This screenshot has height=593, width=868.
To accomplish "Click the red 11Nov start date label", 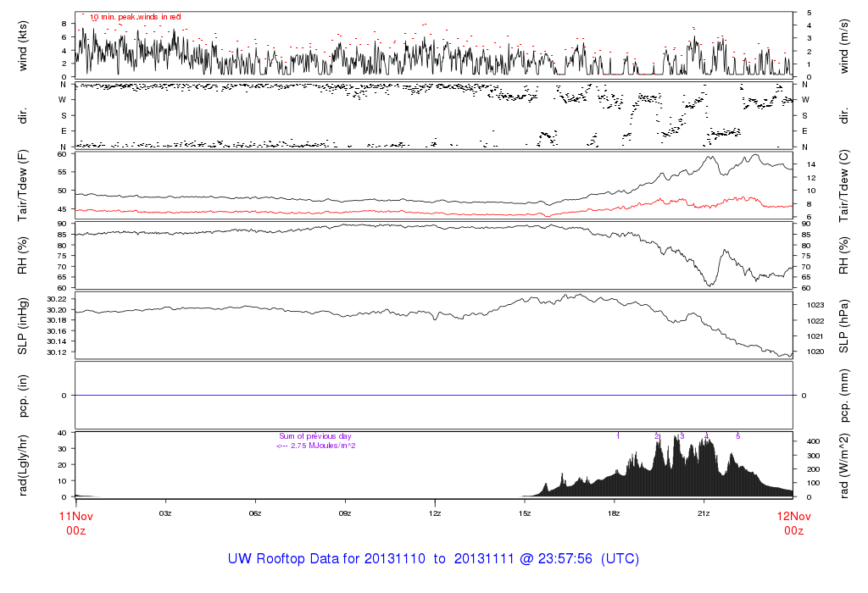I will tap(75, 515).
